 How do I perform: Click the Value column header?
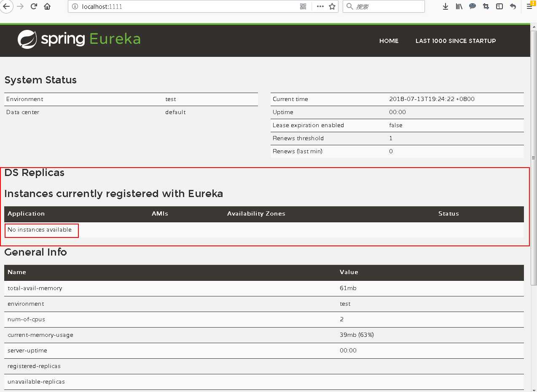coord(349,272)
